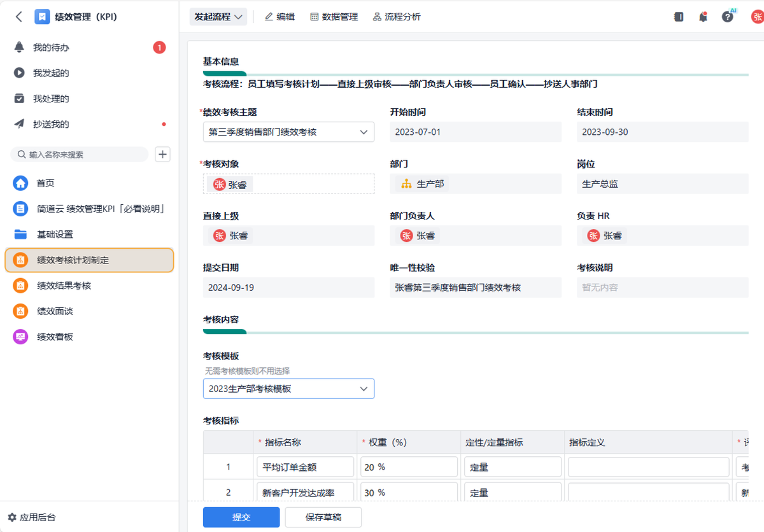Expand the 发起流程 dropdown
Screen dimensions: 764x532
218,17
